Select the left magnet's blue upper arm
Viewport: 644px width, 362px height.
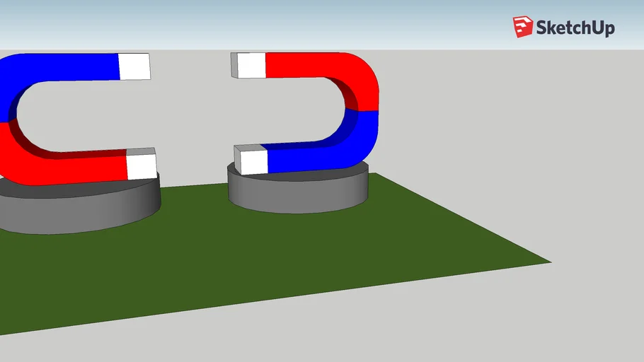(64, 66)
